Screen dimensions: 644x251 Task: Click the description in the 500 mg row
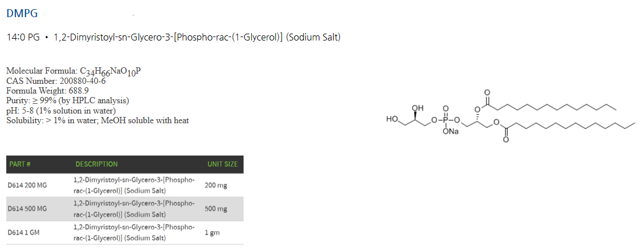[134, 209]
